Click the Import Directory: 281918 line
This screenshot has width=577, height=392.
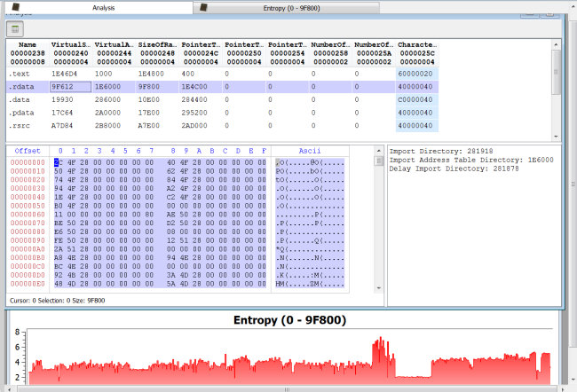point(441,151)
